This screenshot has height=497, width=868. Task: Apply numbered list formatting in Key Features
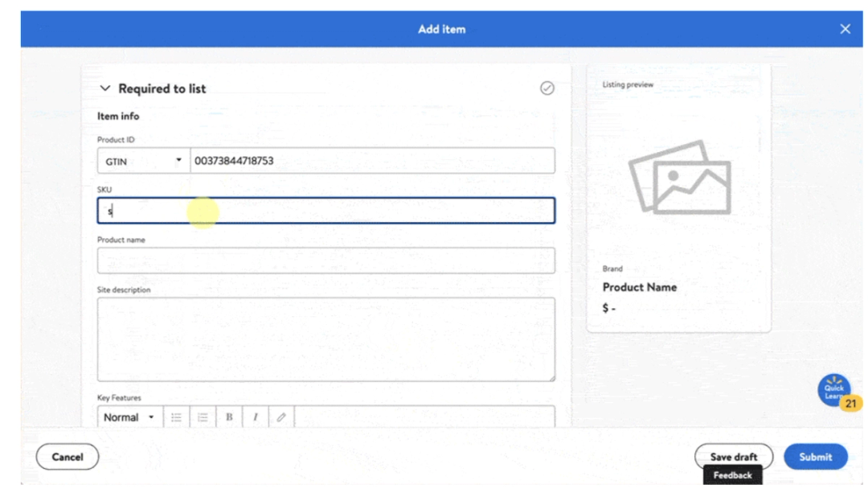[x=202, y=417]
